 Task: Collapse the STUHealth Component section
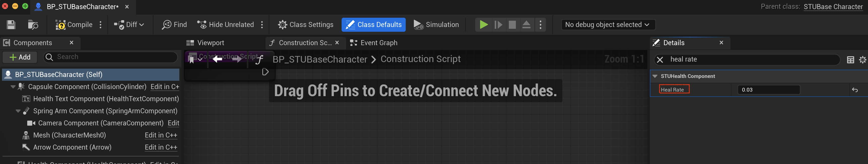[655, 76]
